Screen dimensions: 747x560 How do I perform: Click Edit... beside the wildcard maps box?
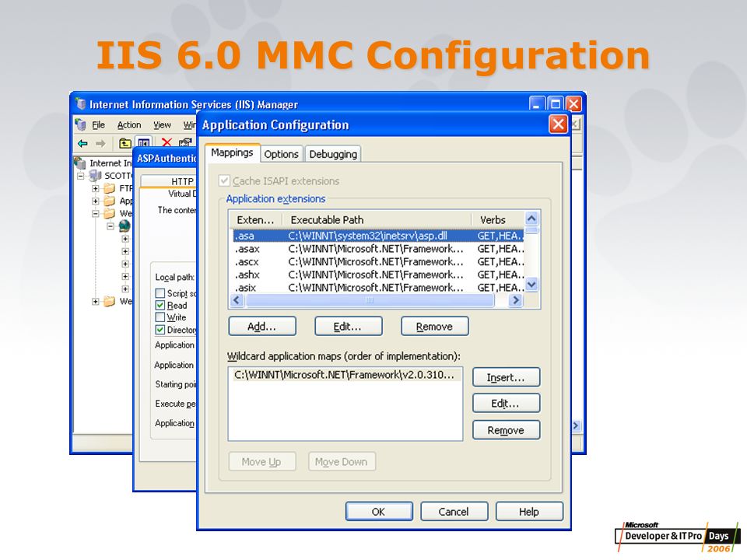point(506,404)
